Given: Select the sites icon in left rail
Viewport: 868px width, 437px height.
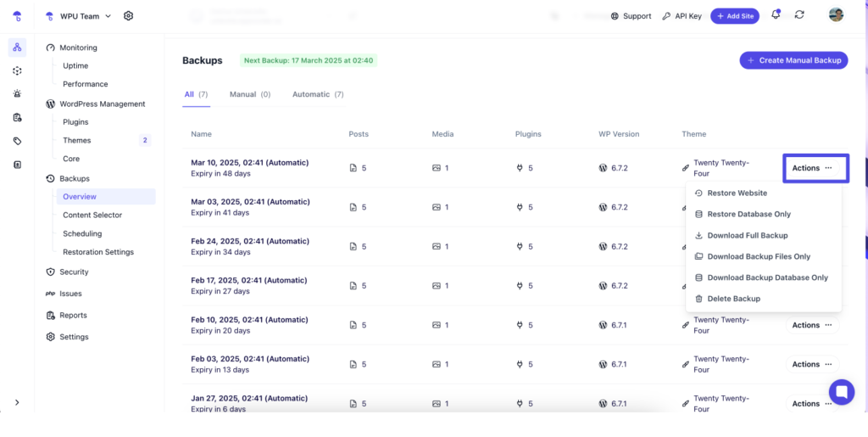Looking at the screenshot, I should point(17,48).
